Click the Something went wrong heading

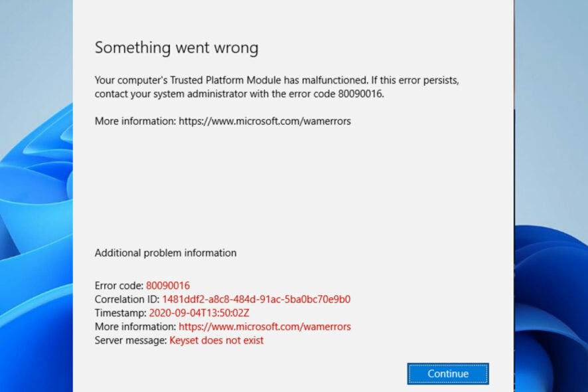176,48
